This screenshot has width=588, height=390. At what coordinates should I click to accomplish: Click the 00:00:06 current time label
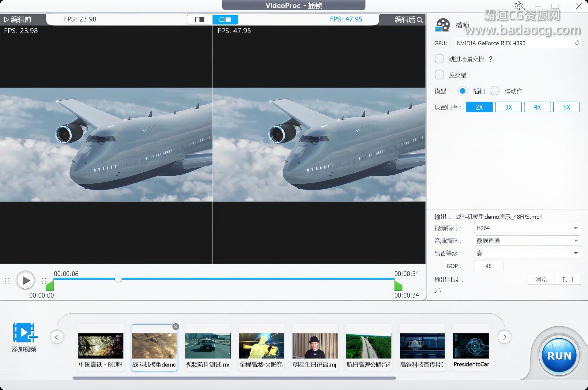[x=66, y=274]
